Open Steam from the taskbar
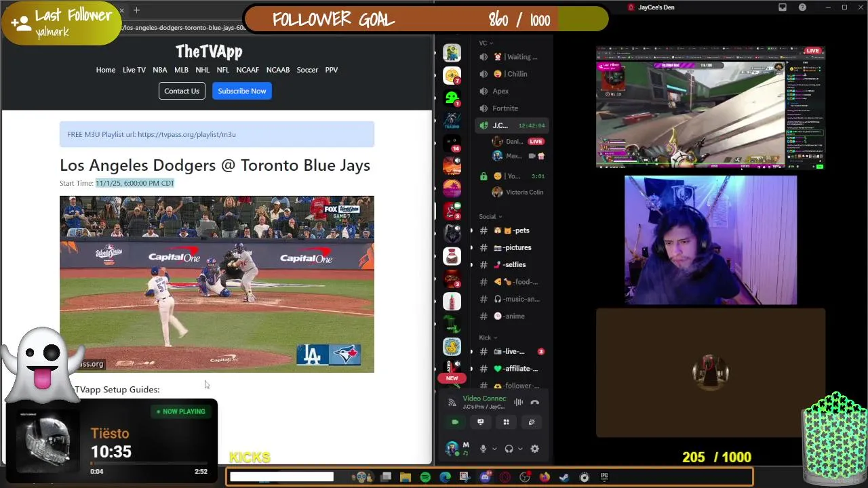The height and width of the screenshot is (488, 868). 564,477
